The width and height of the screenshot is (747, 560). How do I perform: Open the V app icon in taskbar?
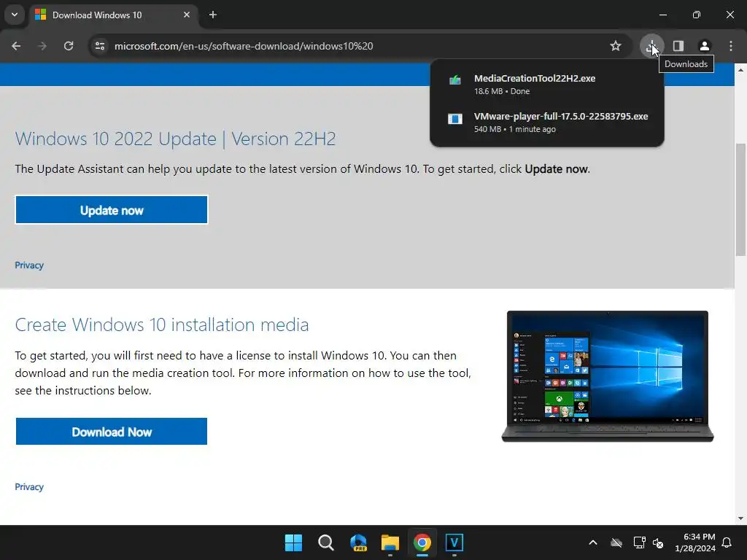[454, 542]
